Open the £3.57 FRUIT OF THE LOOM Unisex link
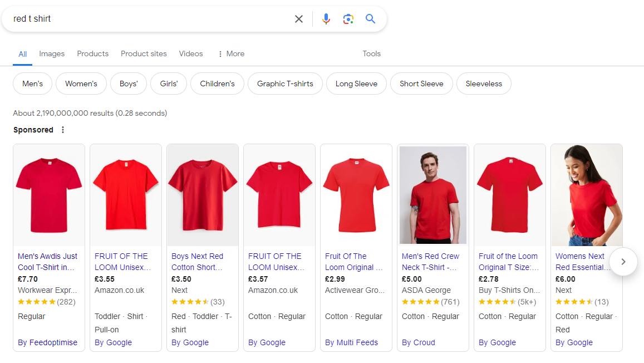The image size is (644, 363). (277, 262)
